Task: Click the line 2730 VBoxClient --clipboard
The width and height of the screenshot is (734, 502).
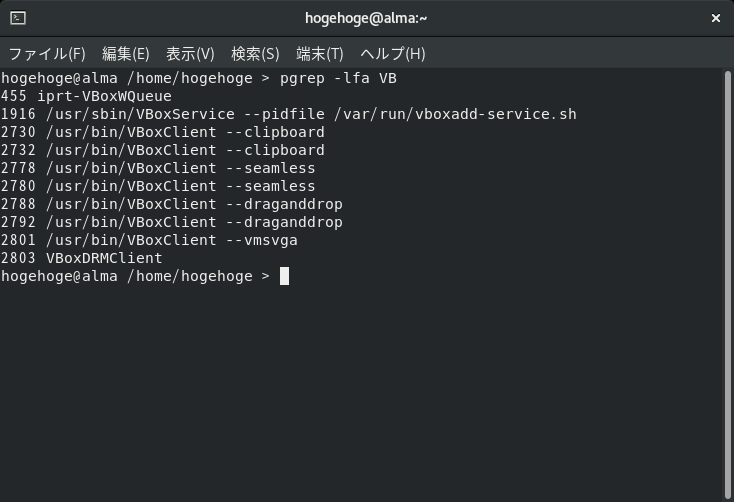Action: pos(162,132)
